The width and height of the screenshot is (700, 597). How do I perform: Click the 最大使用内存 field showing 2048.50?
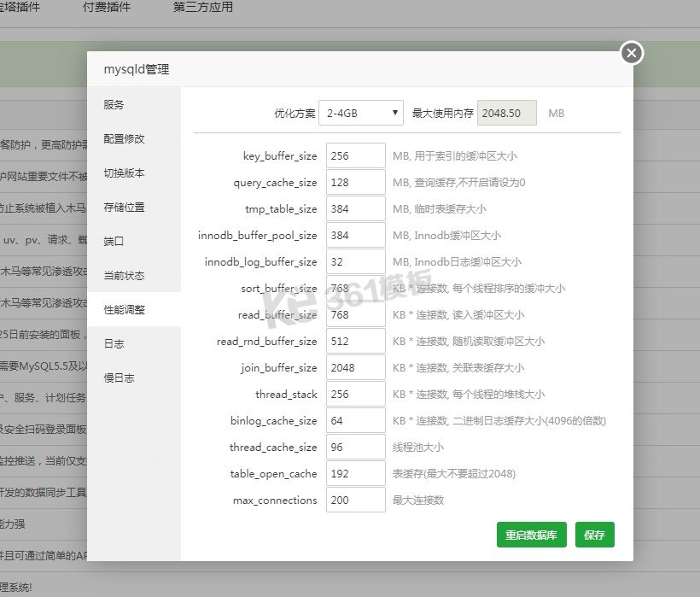pyautogui.click(x=507, y=113)
